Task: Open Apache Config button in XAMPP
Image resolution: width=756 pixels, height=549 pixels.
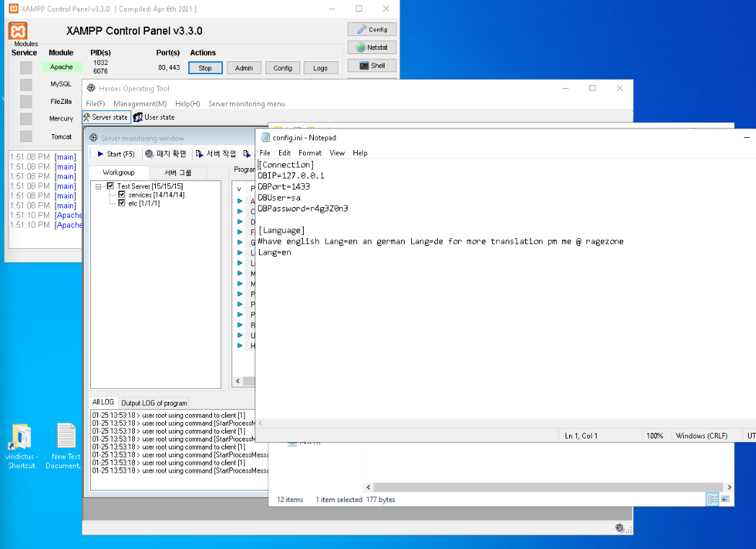Action: (x=283, y=68)
